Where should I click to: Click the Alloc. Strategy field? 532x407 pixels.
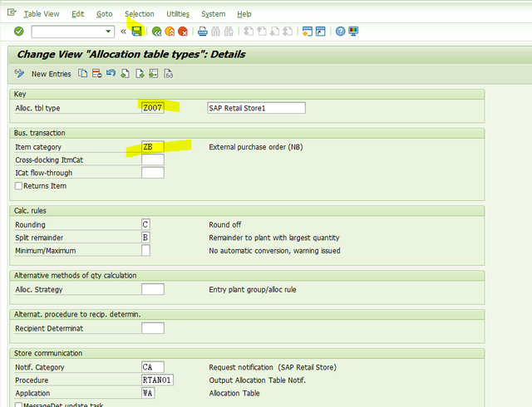coord(153,289)
